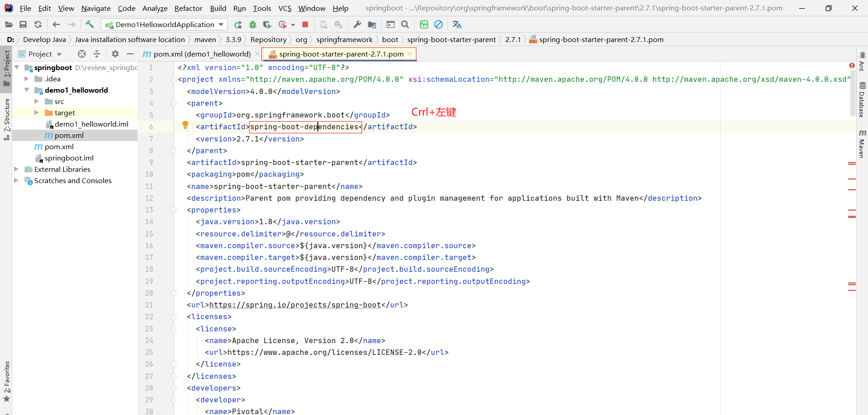Rerun the application using the green arrow icon
868x415 pixels.
coord(238,24)
